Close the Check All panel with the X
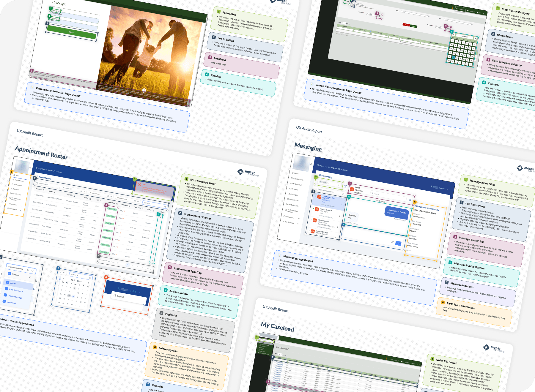The width and height of the screenshot is (535, 392). pos(29,277)
